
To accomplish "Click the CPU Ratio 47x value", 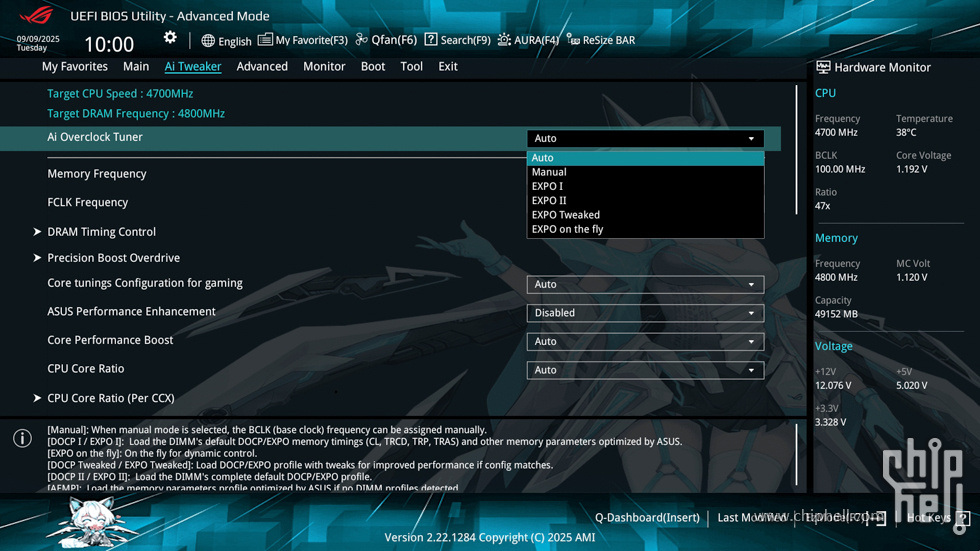I will [x=822, y=206].
